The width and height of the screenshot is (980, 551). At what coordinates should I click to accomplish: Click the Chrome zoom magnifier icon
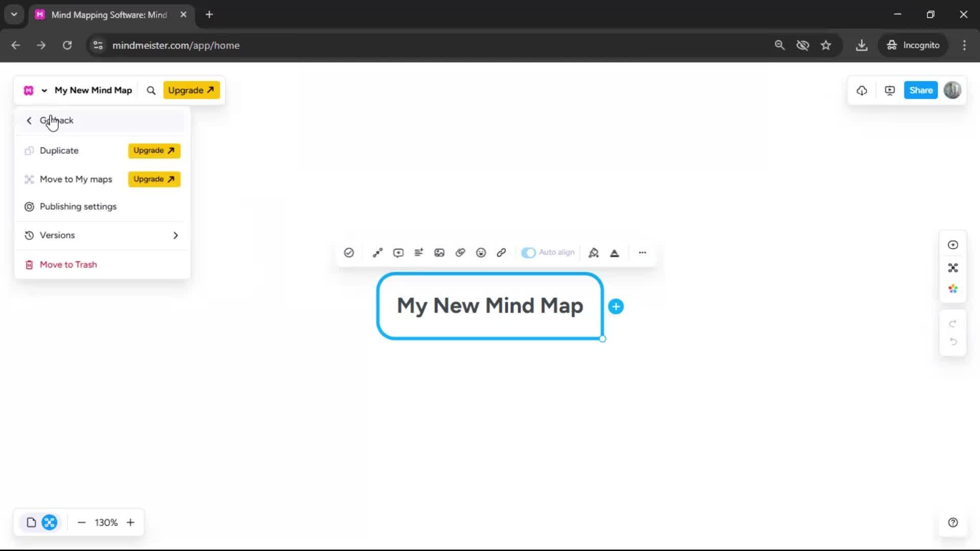tap(779, 45)
